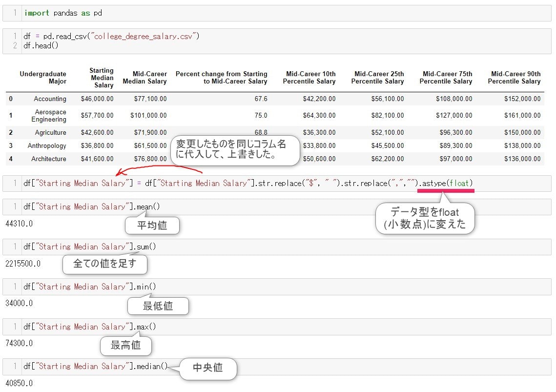Click the $161,000.00 90th percentile cell

pyautogui.click(x=523, y=116)
